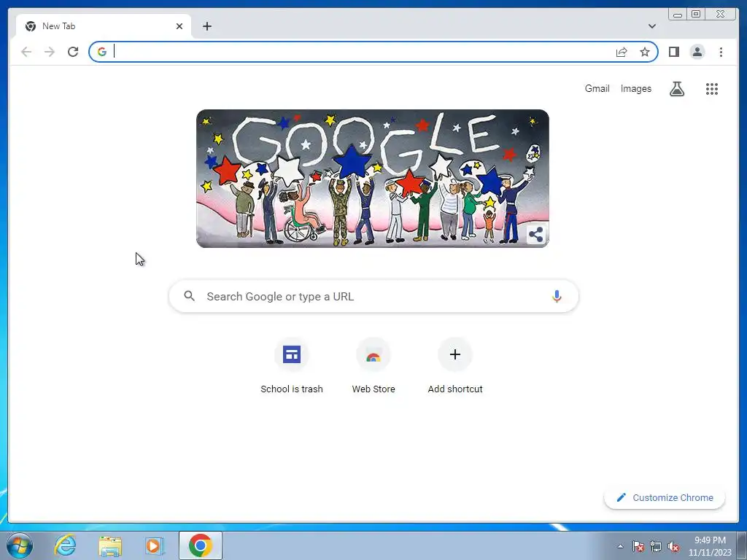
Task: Click the Customize Chrome button
Action: [x=665, y=497]
